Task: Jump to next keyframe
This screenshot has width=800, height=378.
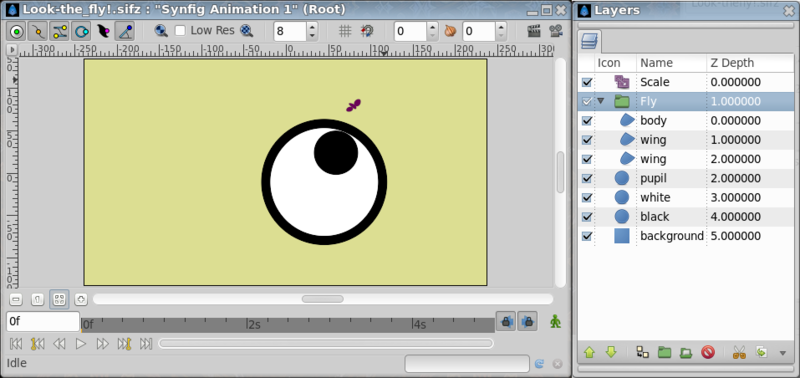Action: tap(124, 344)
